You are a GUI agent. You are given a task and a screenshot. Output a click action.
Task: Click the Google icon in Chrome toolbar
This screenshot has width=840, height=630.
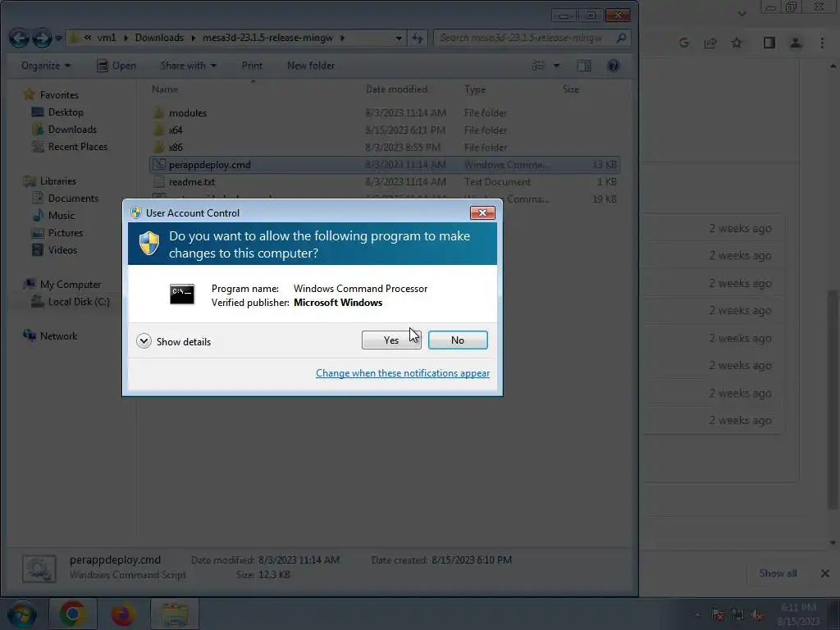pyautogui.click(x=683, y=43)
